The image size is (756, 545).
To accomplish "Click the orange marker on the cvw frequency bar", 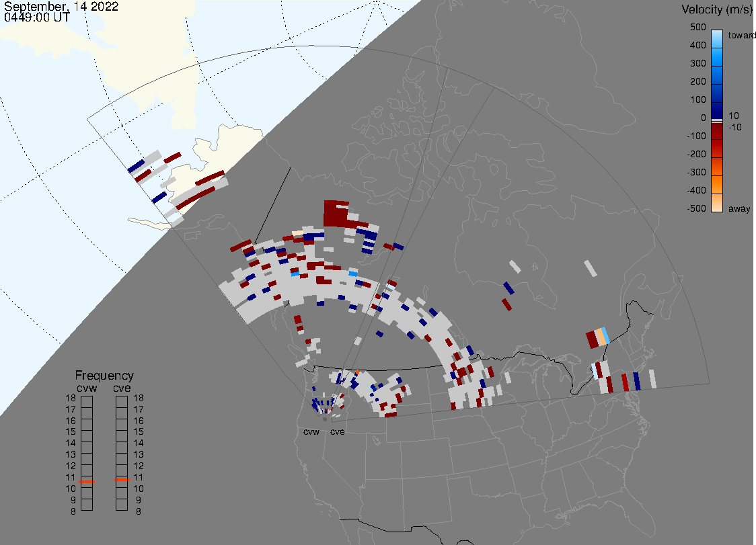I will (x=87, y=481).
